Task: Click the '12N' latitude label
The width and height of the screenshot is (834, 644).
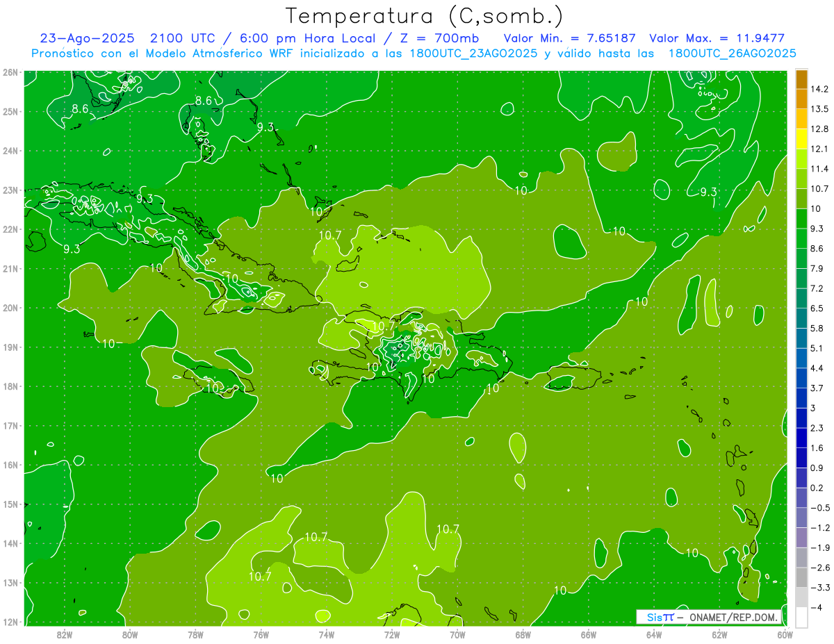Action: [x=10, y=622]
